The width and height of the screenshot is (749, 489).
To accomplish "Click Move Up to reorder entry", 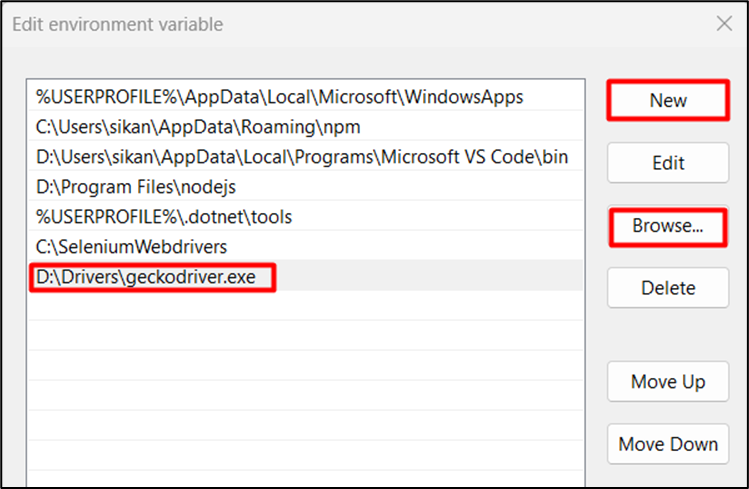I will (x=667, y=382).
